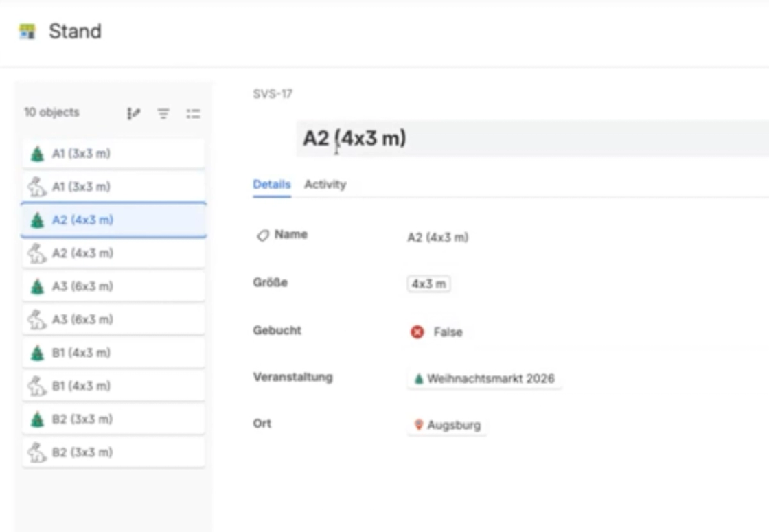Click the 10 objects count label

click(52, 113)
